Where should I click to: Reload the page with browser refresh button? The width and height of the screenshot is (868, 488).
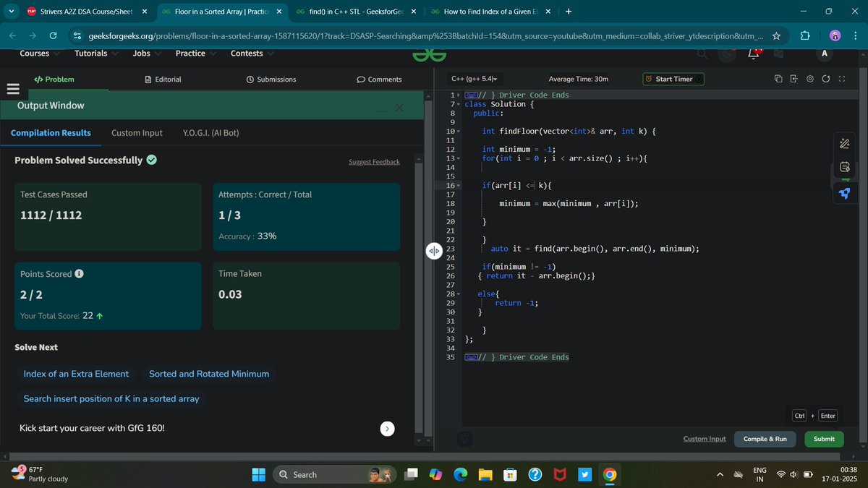tap(53, 35)
